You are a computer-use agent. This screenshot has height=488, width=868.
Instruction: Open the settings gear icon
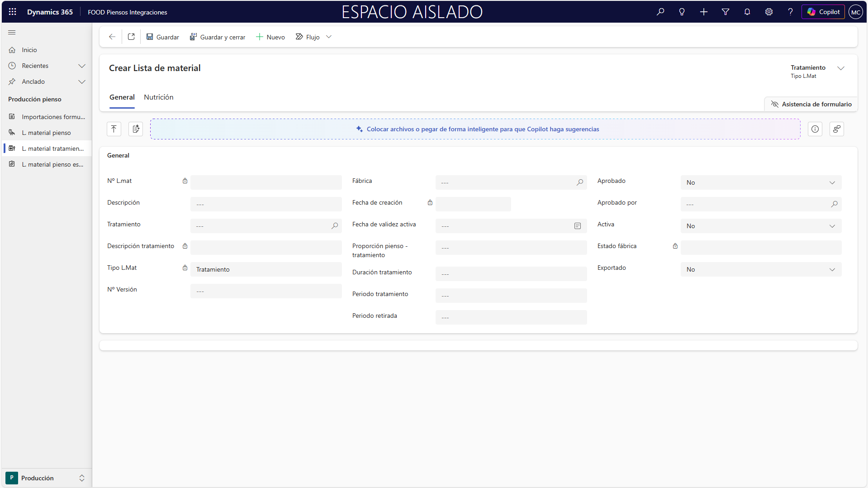tap(769, 12)
